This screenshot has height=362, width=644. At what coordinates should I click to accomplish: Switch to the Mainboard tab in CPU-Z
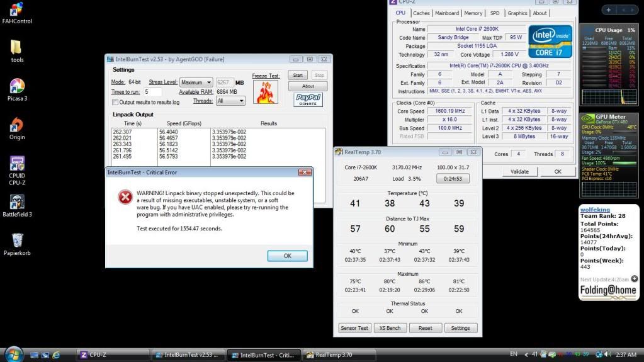[447, 13]
